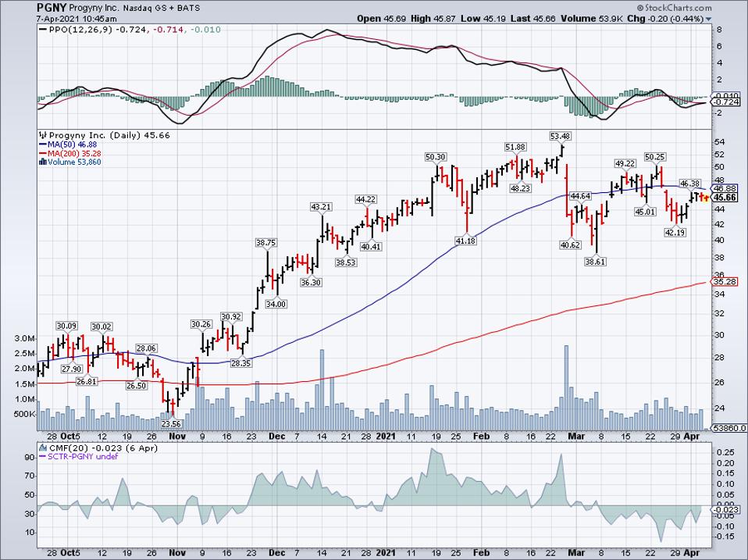This screenshot has height=560, width=748.
Task: Click the volume bars icon beside Volume 53,860
Action: click(x=43, y=162)
